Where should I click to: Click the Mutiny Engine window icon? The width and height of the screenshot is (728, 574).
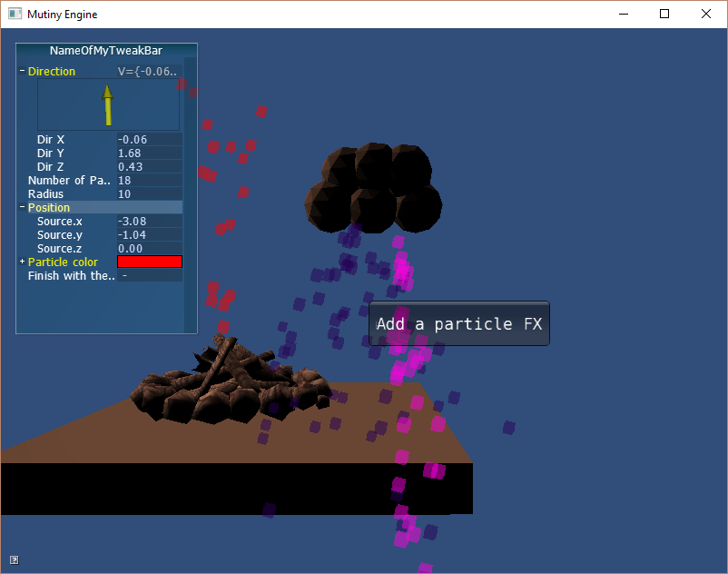(x=15, y=15)
